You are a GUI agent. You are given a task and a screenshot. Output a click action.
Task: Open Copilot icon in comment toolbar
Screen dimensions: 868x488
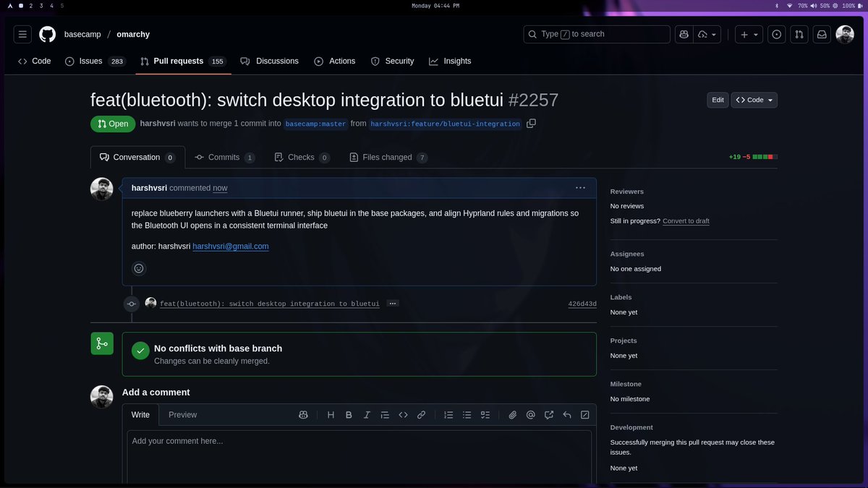point(303,415)
